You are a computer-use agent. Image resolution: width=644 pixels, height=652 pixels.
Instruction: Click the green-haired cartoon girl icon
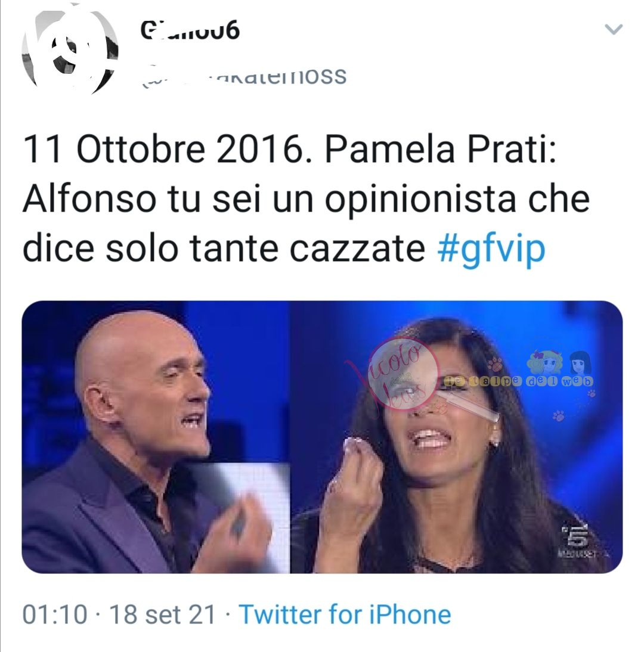pos(545,362)
